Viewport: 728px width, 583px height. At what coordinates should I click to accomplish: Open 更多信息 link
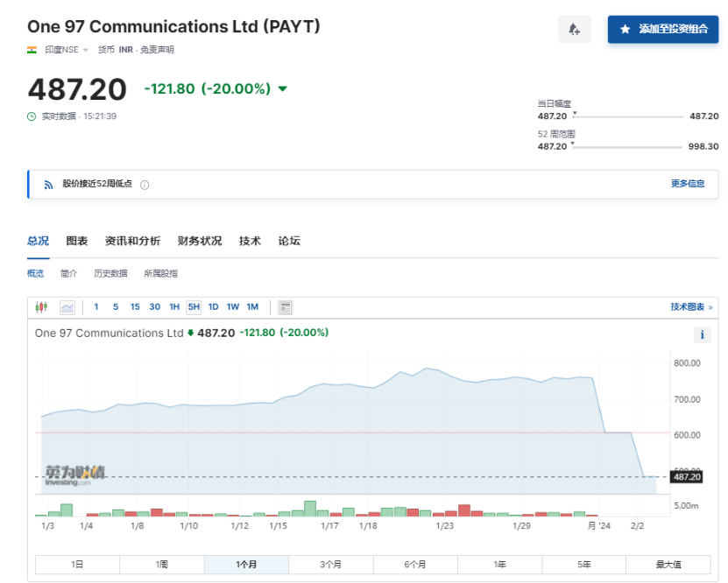(x=688, y=184)
